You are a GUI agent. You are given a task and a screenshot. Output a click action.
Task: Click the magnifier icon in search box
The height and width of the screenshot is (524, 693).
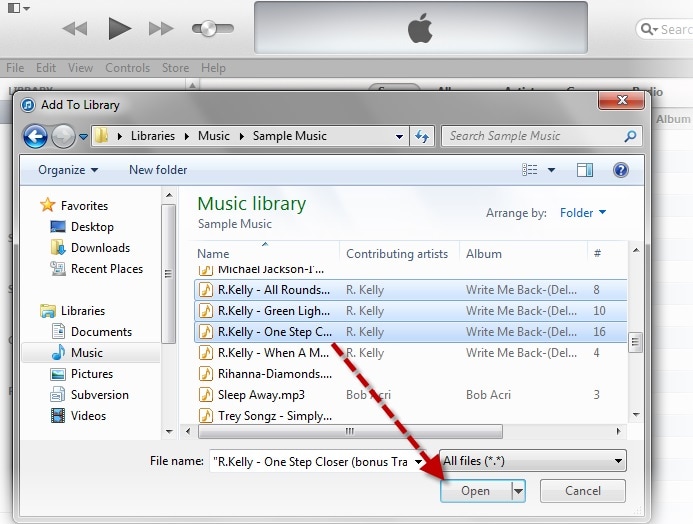click(x=630, y=136)
